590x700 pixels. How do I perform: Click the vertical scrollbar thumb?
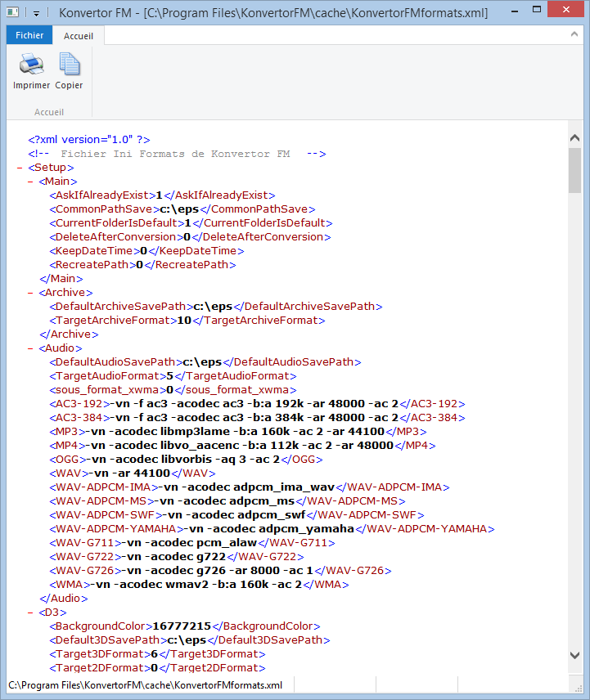tap(574, 171)
